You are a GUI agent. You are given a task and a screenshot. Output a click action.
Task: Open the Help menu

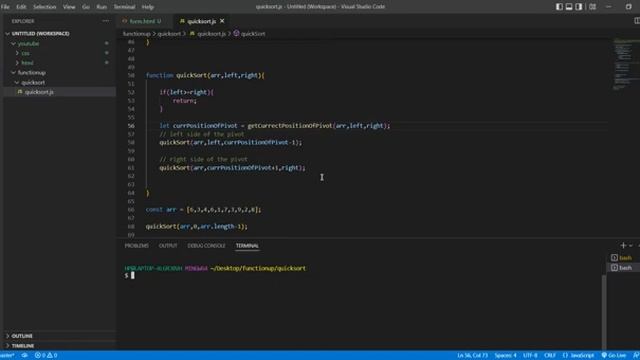click(x=148, y=7)
